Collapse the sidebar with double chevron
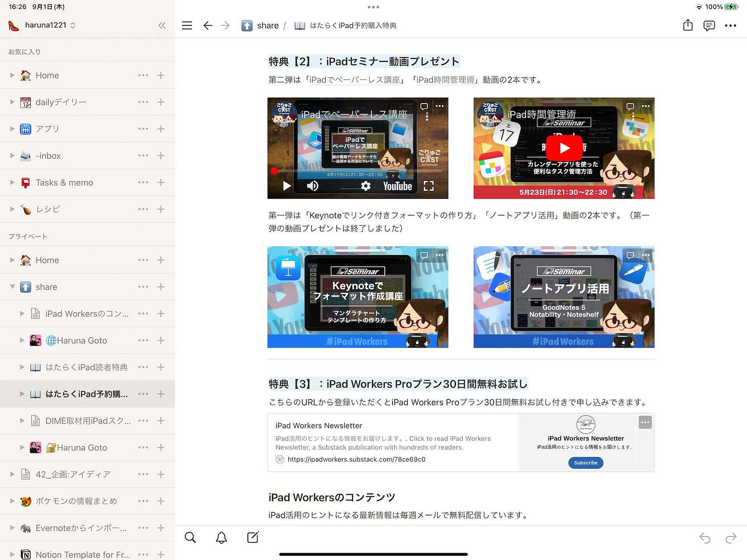747x560 pixels. click(162, 25)
